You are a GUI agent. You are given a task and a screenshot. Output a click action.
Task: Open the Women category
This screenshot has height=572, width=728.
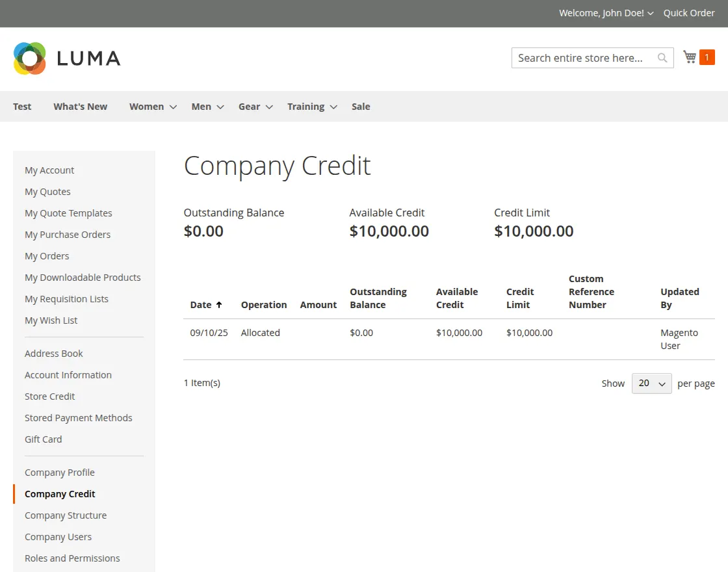[x=147, y=107]
